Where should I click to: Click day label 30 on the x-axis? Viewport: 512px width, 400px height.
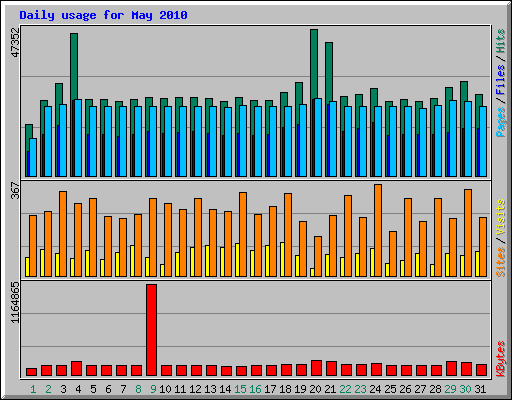coord(465,389)
